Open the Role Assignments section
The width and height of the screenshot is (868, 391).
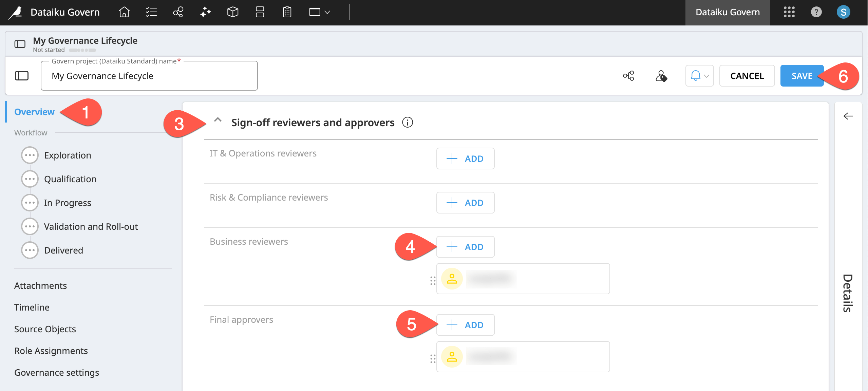pos(51,351)
